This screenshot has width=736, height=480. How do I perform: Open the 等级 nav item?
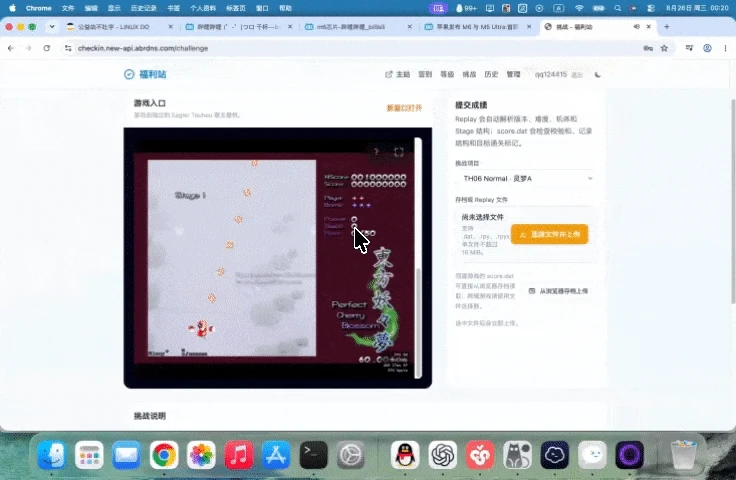(x=447, y=74)
